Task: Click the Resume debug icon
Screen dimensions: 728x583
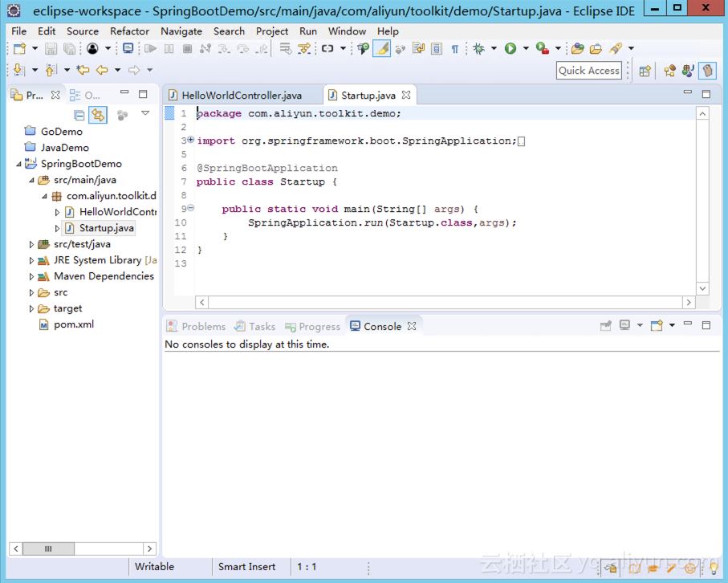Action: (x=150, y=48)
